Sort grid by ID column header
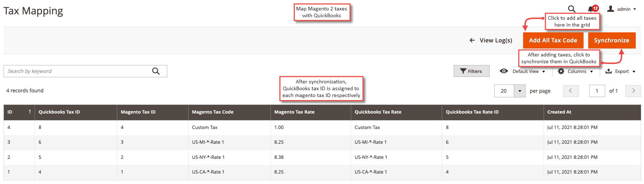644x184 pixels. (x=19, y=112)
